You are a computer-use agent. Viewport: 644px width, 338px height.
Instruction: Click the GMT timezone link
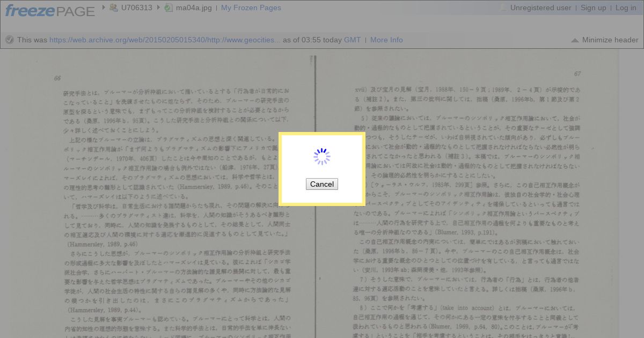pos(352,40)
